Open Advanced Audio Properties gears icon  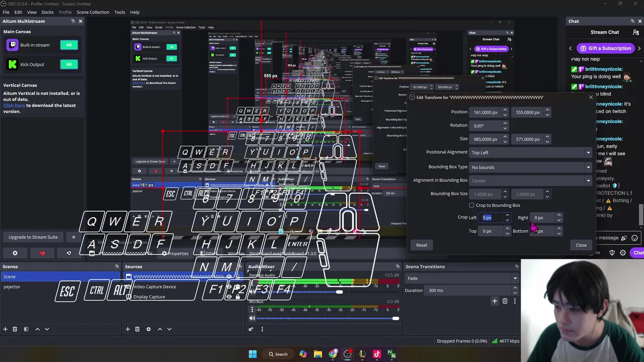click(x=251, y=329)
